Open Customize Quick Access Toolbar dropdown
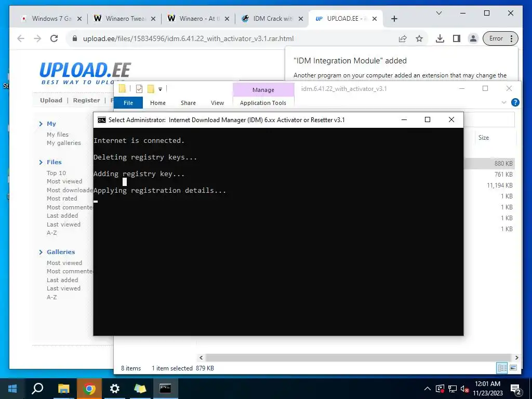The image size is (532, 399). coord(160,89)
